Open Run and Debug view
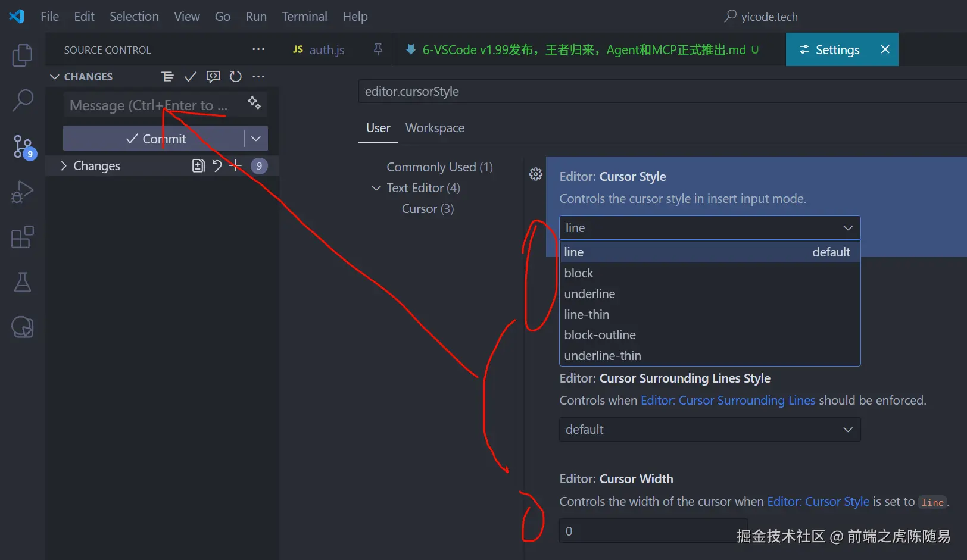The image size is (967, 560). [23, 192]
